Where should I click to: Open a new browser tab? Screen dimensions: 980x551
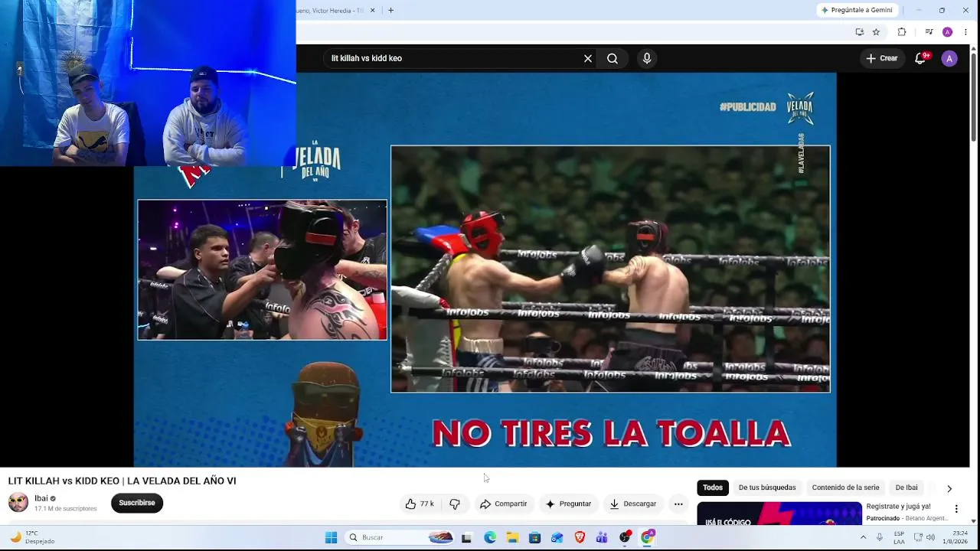pyautogui.click(x=390, y=11)
